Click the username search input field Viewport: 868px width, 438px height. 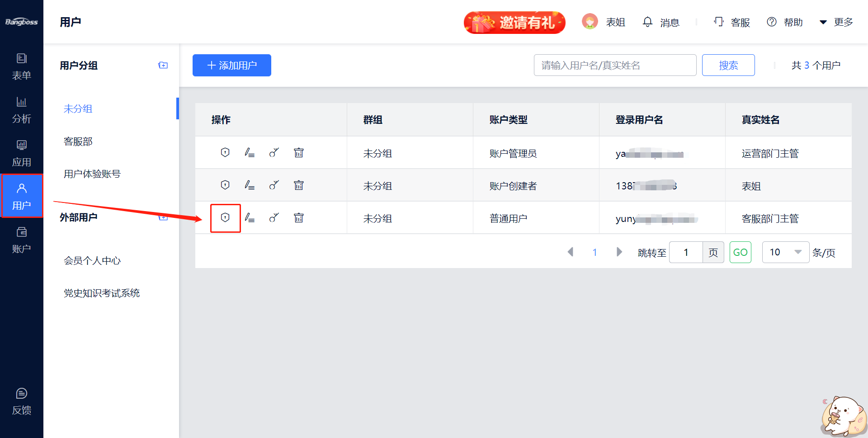click(x=614, y=66)
